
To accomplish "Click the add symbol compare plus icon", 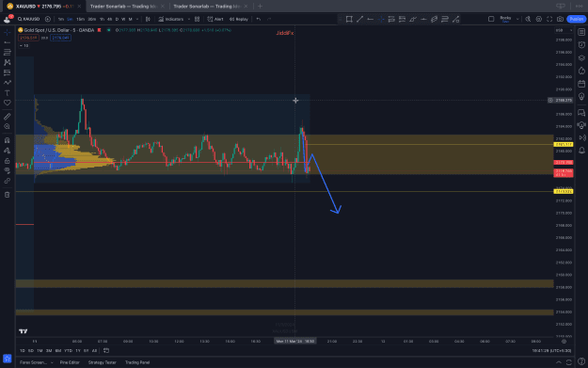I will tap(48, 19).
